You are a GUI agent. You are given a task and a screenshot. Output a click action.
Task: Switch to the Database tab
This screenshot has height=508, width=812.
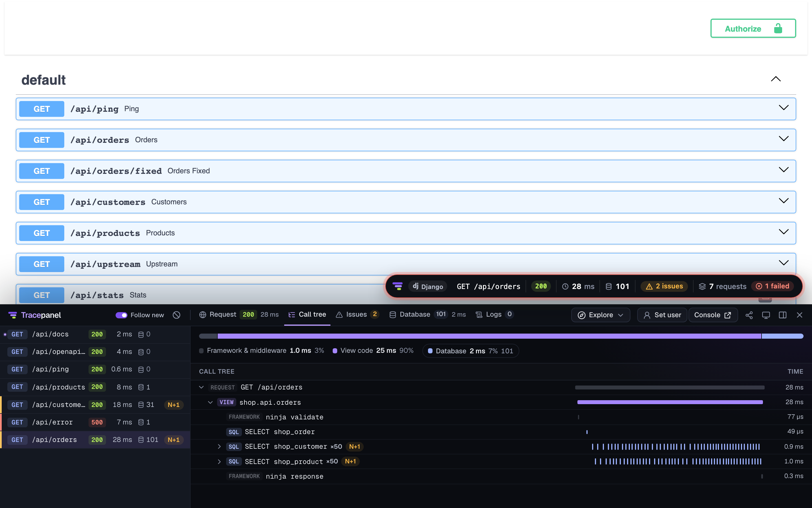[427, 314]
